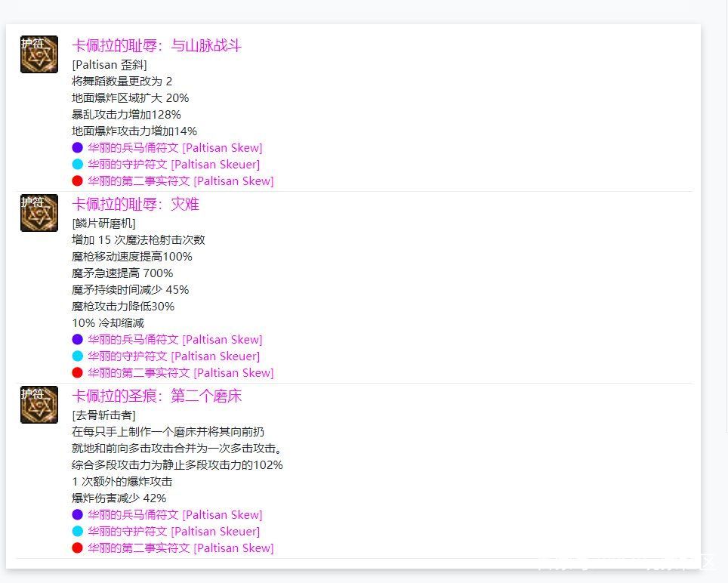The height and width of the screenshot is (583, 728).
Task: Click the cyan dot before 华丽的守护符文 in first entry
Action: 78,164
